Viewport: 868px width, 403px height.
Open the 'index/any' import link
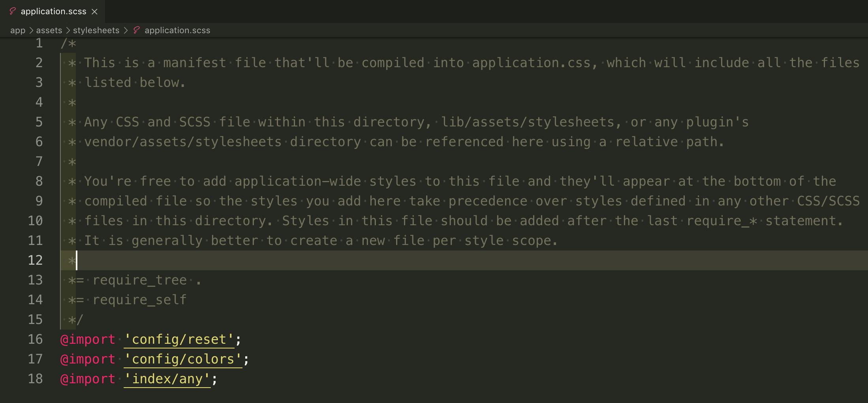167,379
